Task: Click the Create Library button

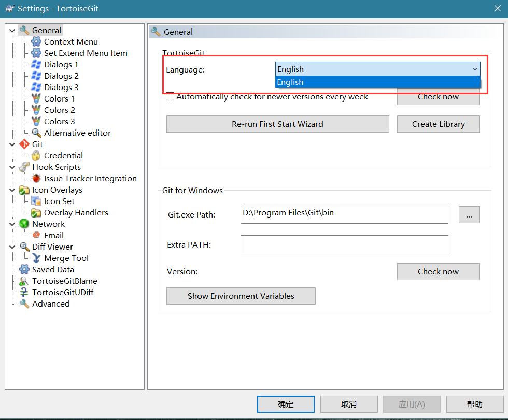Action: pyautogui.click(x=439, y=124)
